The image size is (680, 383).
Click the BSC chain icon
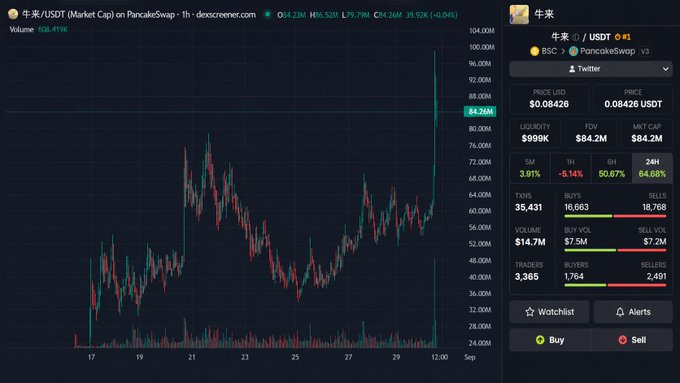[535, 51]
